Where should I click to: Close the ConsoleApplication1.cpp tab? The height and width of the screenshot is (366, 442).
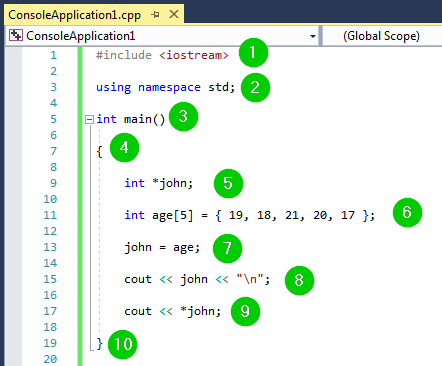point(174,14)
